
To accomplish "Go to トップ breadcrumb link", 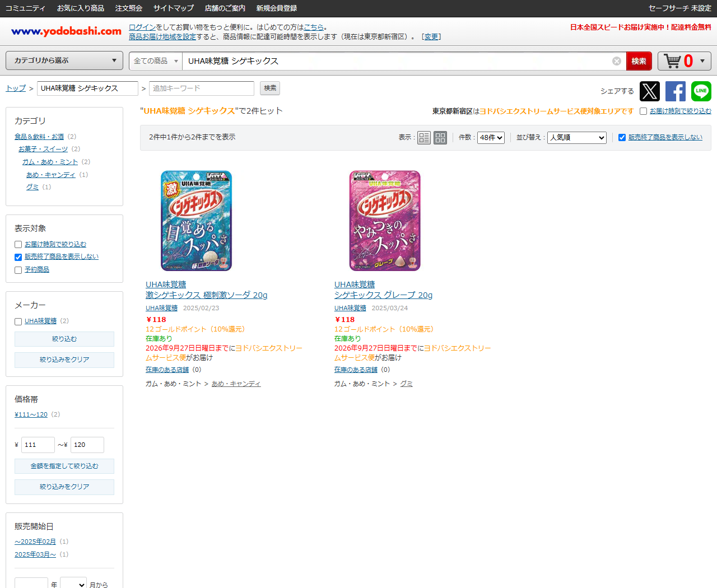I will 16,88.
